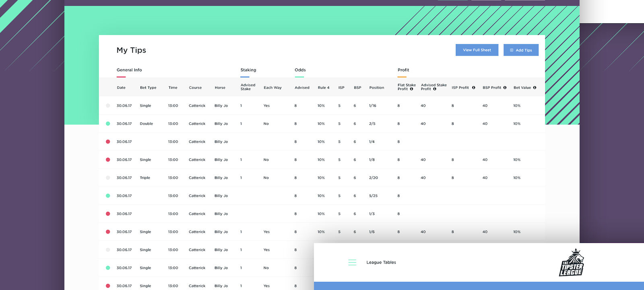This screenshot has height=290, width=644.
Task: Select the Staking tab
Action: click(x=248, y=70)
